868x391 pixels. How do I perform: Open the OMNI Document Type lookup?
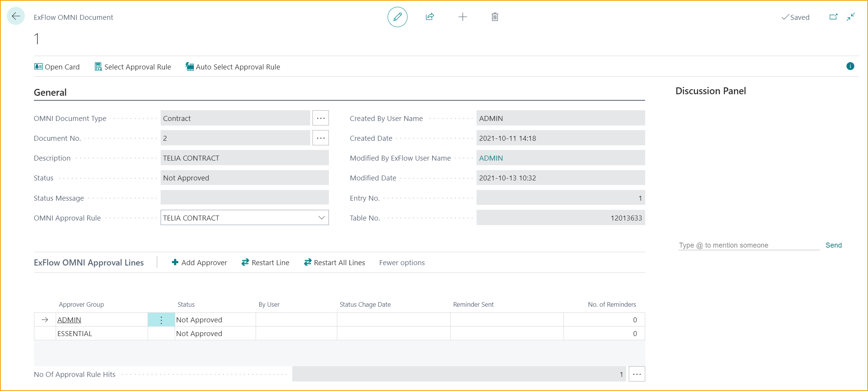320,118
